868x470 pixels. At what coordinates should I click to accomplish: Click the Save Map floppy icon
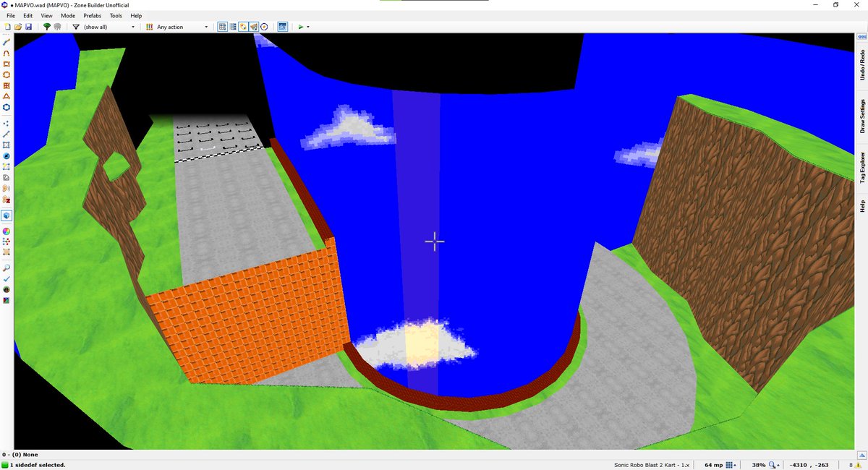(x=28, y=27)
